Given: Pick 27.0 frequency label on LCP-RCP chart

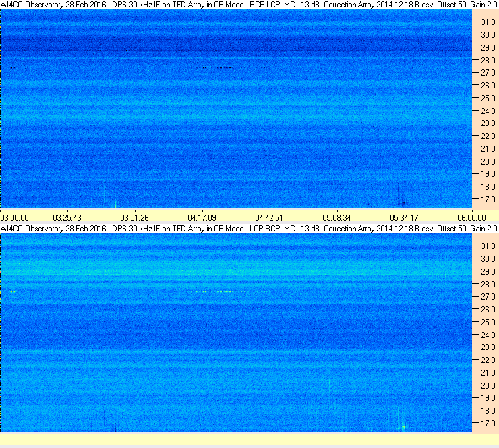Looking at the screenshot, I should (x=488, y=297).
